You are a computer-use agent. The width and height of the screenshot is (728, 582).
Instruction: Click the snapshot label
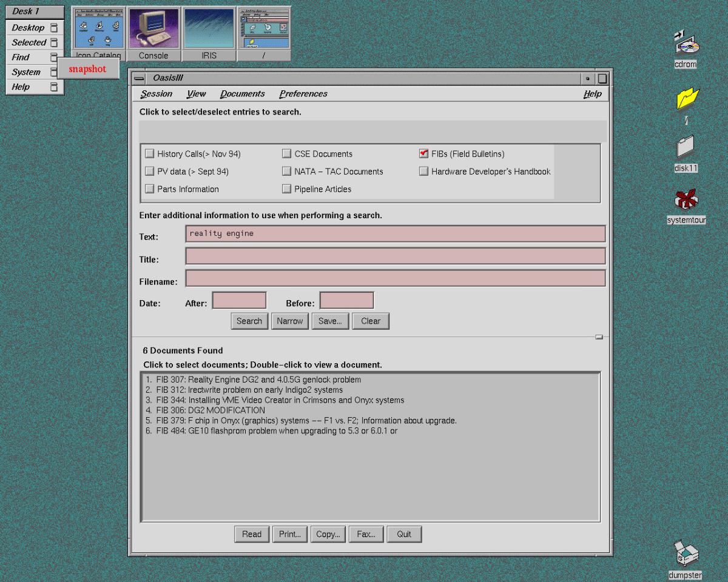click(x=87, y=69)
